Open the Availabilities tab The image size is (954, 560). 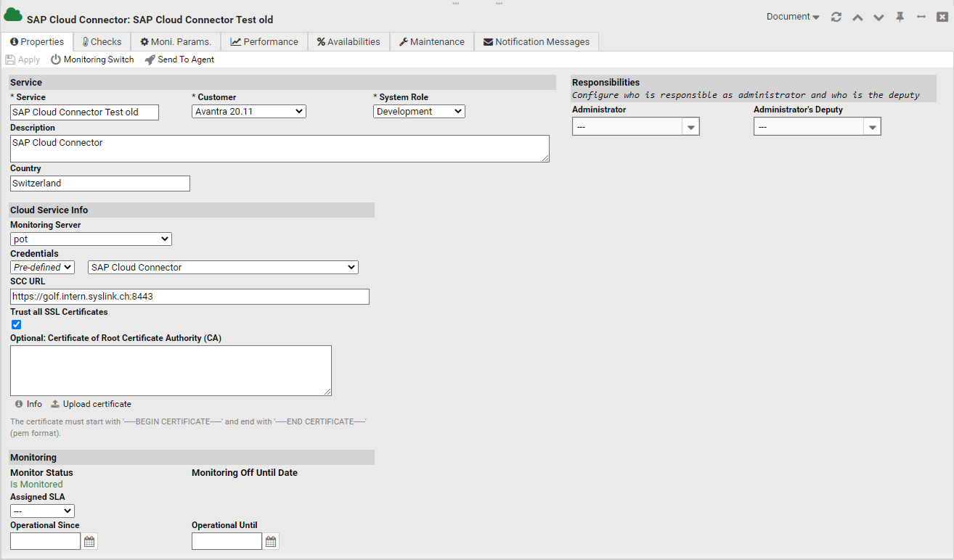point(348,42)
